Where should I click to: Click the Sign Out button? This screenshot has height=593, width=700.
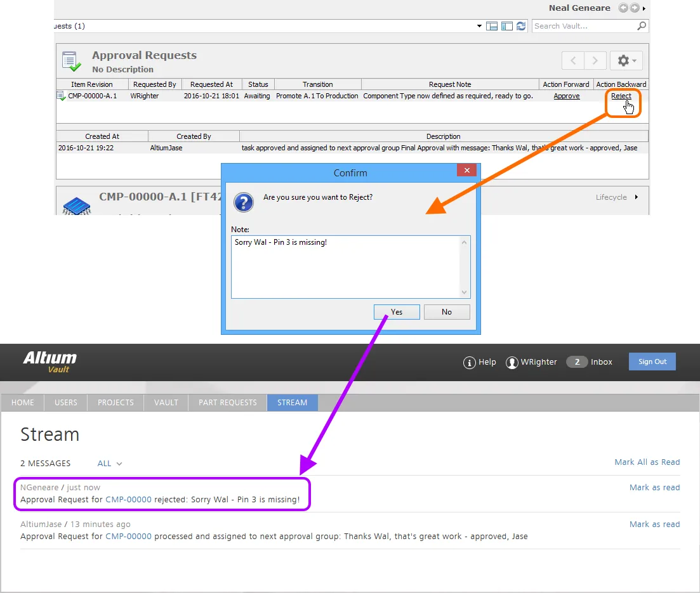coord(652,362)
